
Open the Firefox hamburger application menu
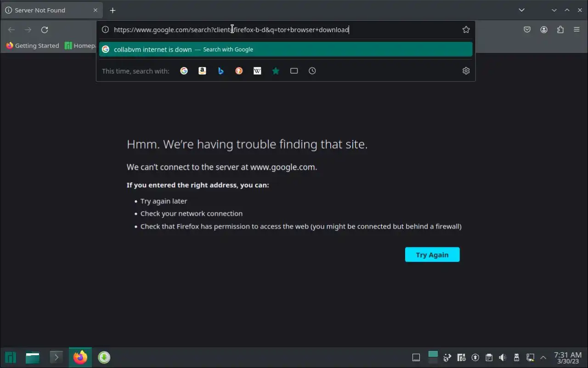coord(577,29)
